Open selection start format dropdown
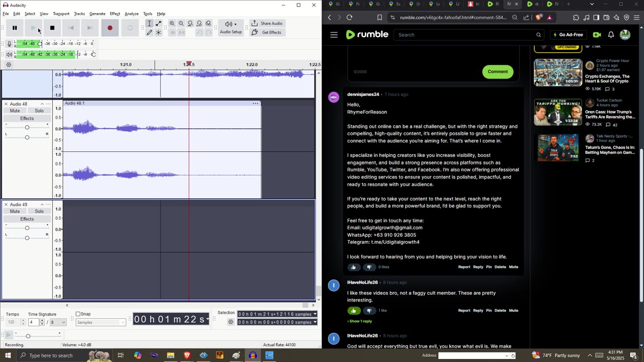This screenshot has height=362, width=644. [315, 314]
